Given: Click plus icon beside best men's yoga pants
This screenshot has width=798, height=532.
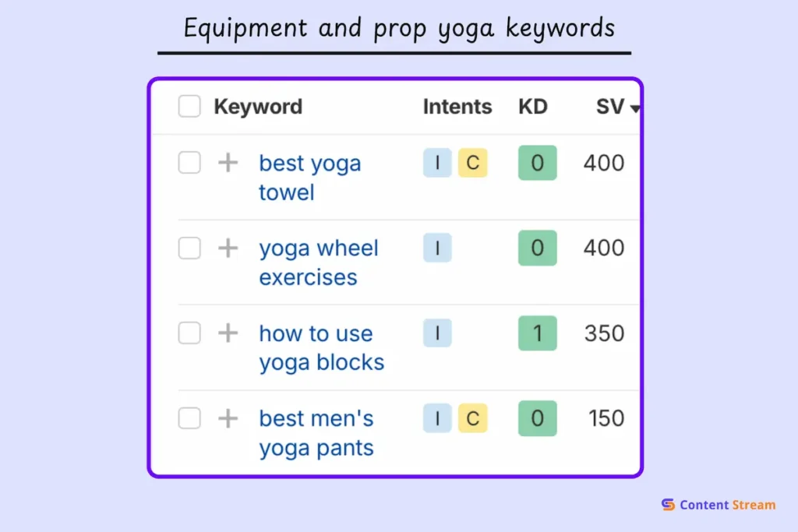Looking at the screenshot, I should pyautogui.click(x=228, y=418).
